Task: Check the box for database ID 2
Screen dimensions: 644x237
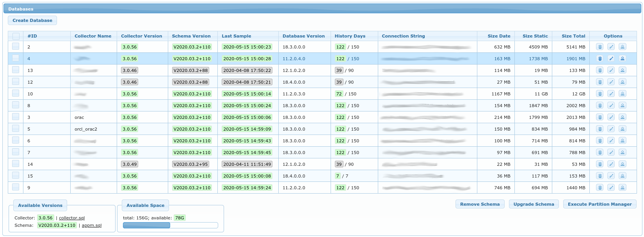Action: (x=16, y=46)
